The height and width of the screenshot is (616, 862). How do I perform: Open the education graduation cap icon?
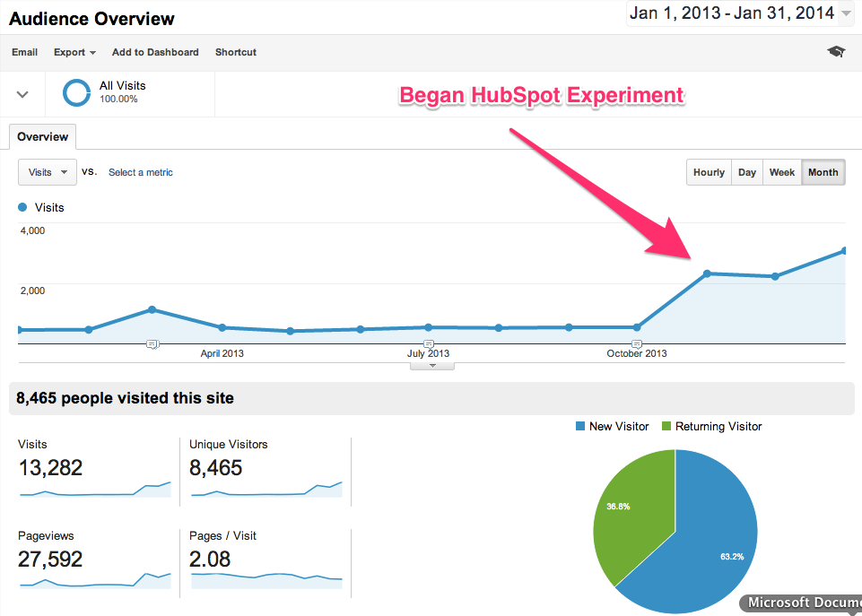pos(836,52)
